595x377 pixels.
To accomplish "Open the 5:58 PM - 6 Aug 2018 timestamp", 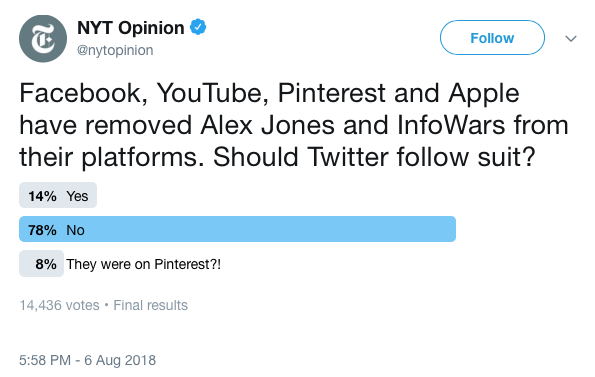I will point(87,360).
